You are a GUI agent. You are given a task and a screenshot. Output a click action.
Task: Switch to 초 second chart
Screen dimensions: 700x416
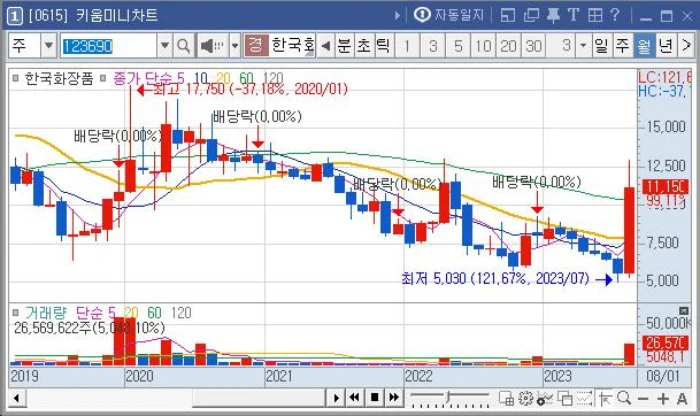coord(364,46)
